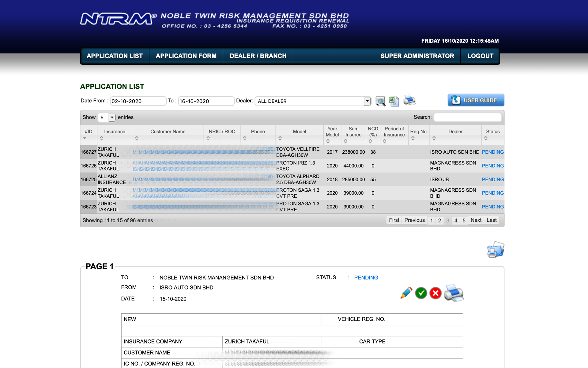Go to the Previous page

pos(414,220)
